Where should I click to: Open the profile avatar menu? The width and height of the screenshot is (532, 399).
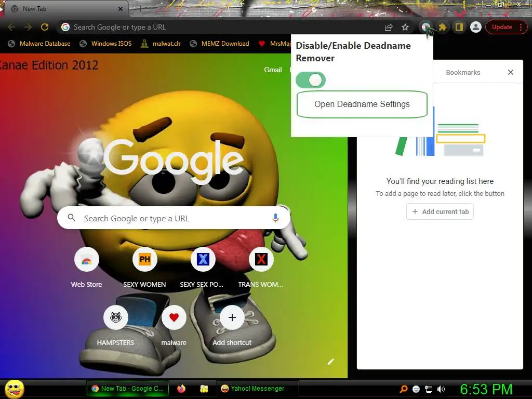[x=476, y=27]
